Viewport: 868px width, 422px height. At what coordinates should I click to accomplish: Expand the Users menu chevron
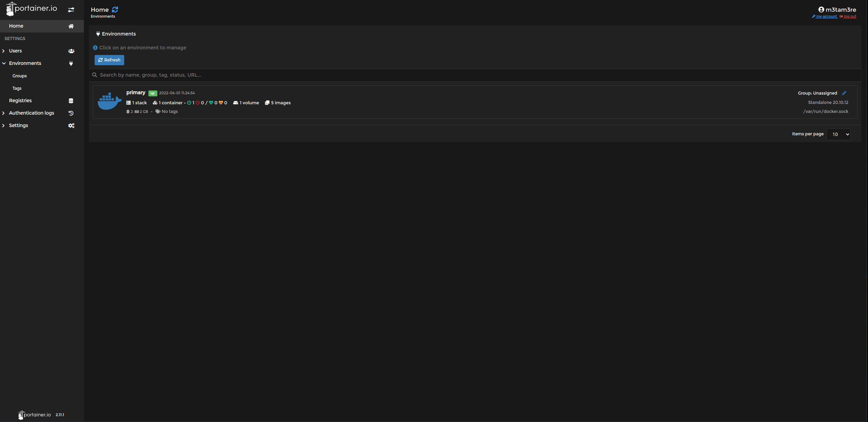(3, 51)
